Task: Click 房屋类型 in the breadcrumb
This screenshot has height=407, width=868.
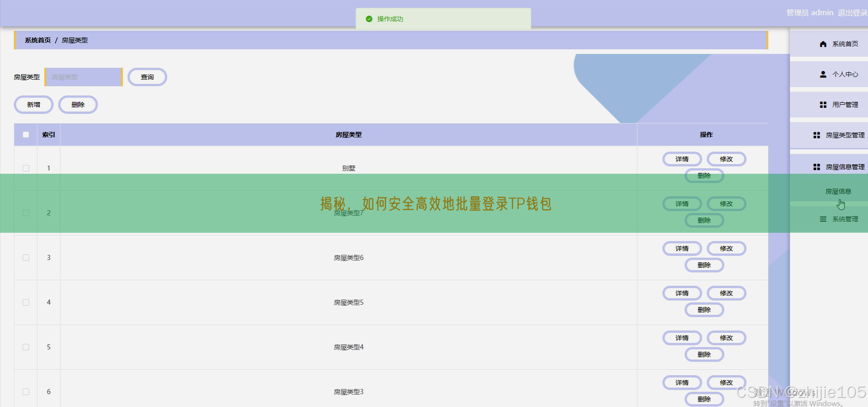Action: (x=75, y=41)
